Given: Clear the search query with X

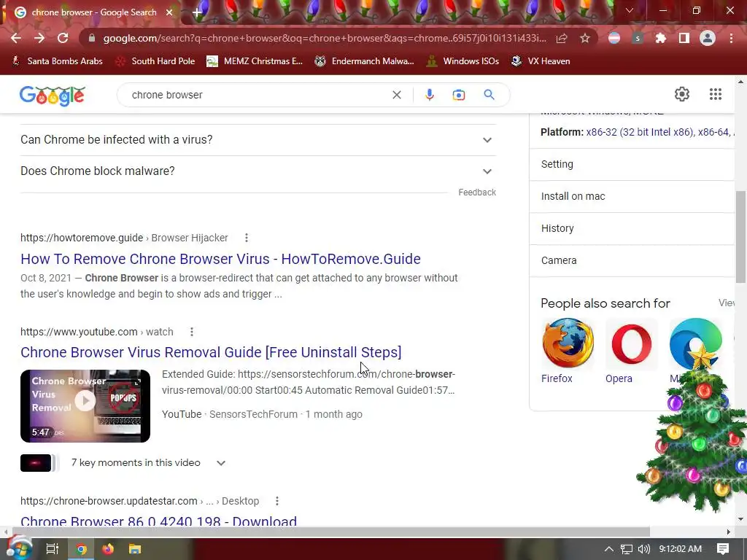Looking at the screenshot, I should click(396, 95).
